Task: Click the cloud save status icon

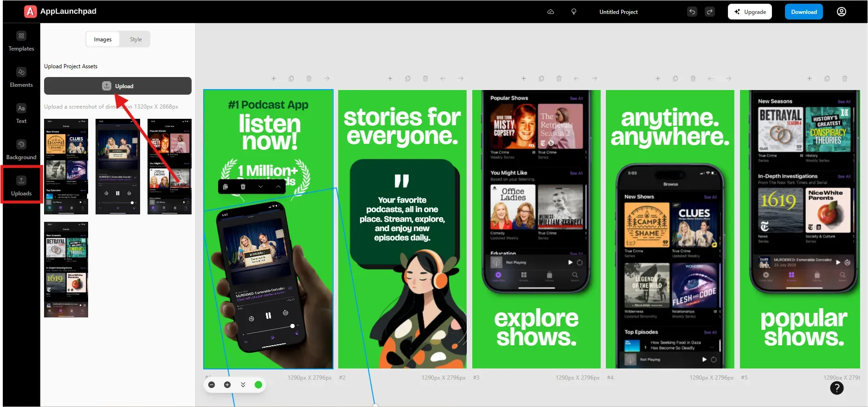Action: (x=551, y=12)
